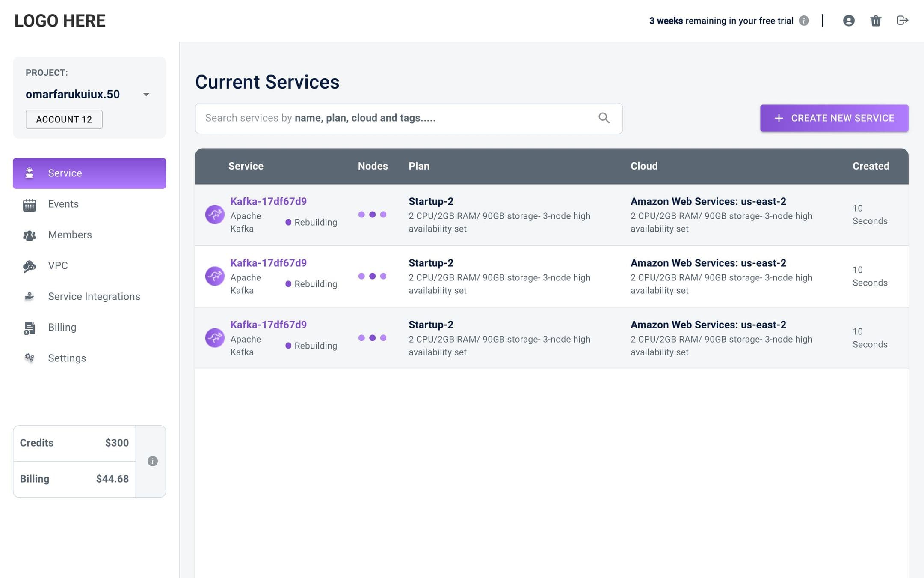The image size is (924, 578).
Task: Click the logout icon in header
Action: pos(903,20)
